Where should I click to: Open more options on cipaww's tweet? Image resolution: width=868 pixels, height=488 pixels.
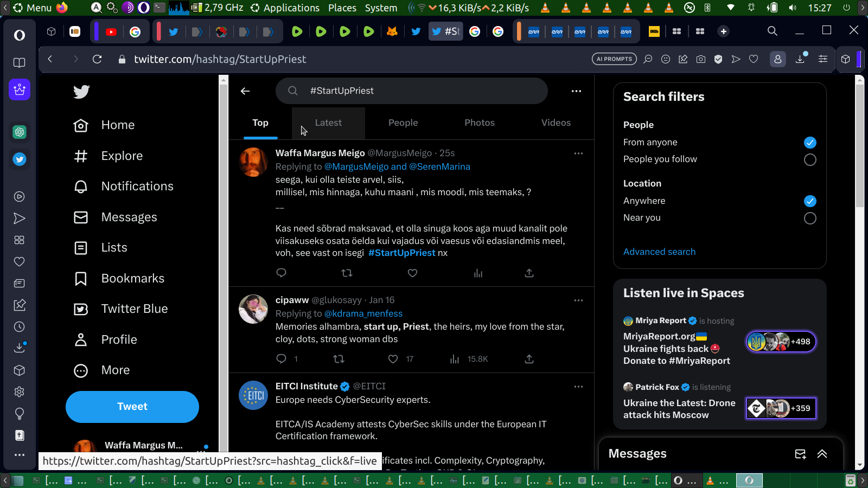coord(579,300)
